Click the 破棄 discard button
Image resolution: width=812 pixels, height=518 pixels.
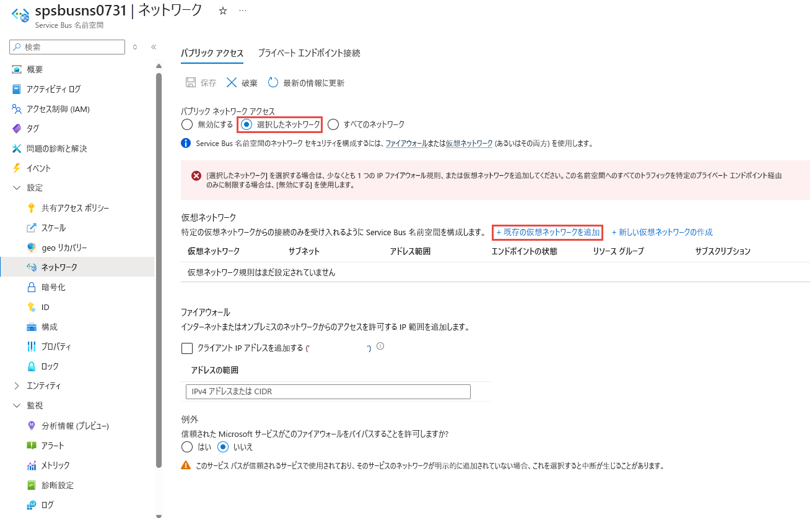pyautogui.click(x=242, y=83)
